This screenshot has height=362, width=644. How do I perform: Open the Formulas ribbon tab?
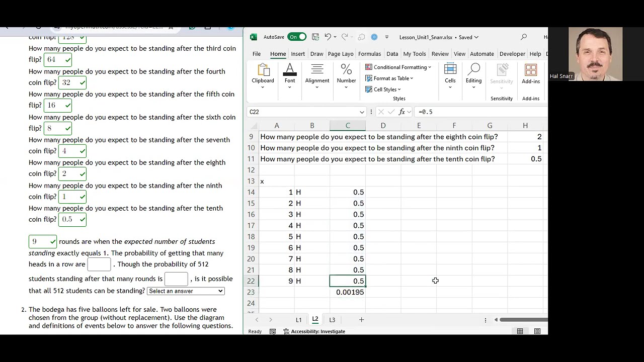click(x=369, y=54)
